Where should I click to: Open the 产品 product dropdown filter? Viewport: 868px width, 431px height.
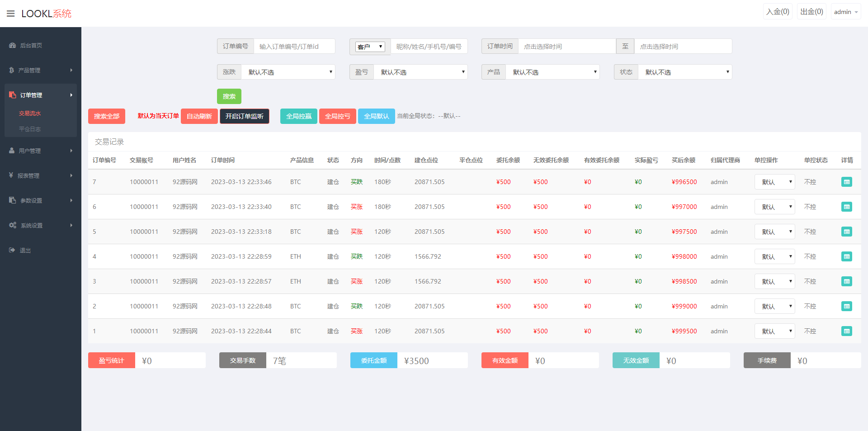(x=552, y=72)
